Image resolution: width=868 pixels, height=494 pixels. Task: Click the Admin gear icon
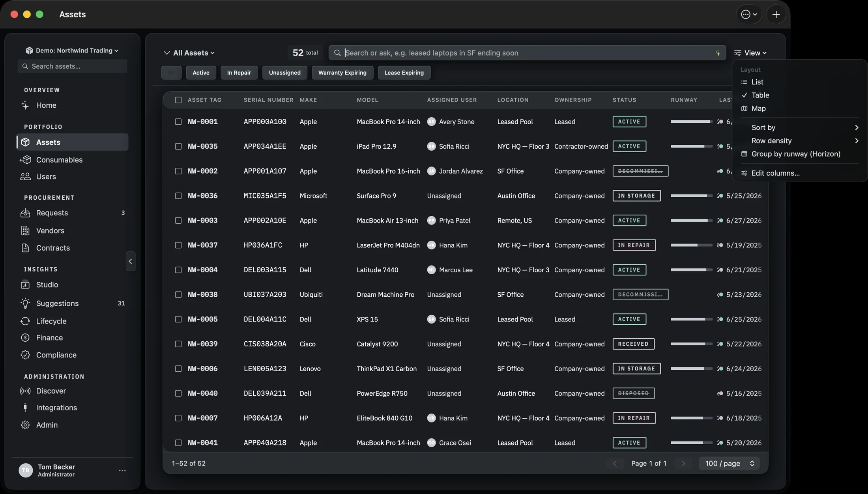(x=25, y=425)
